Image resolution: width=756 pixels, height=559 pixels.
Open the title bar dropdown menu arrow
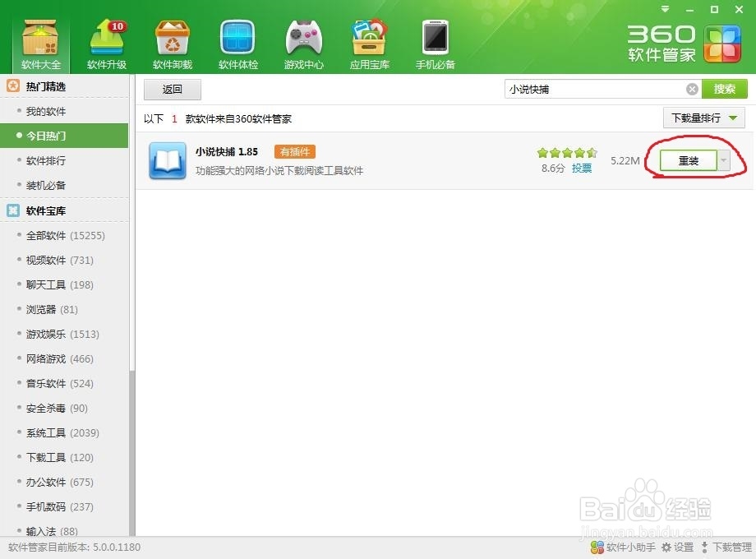point(666,9)
